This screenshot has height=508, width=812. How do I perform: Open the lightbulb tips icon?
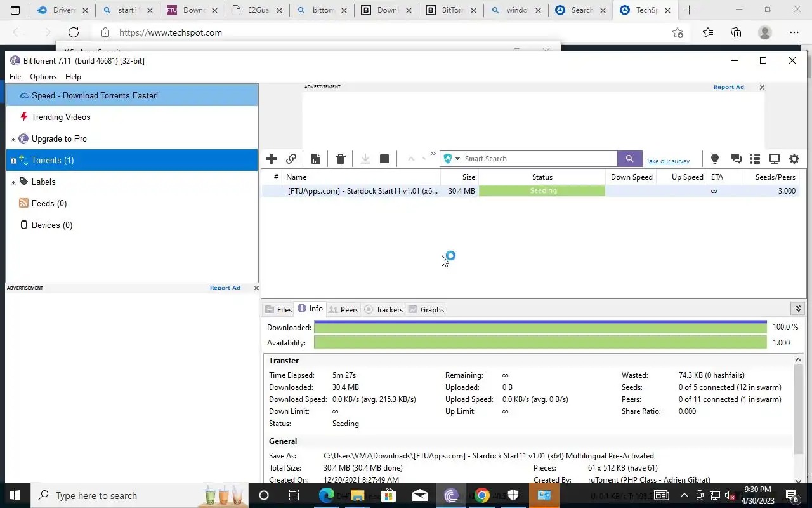point(715,159)
